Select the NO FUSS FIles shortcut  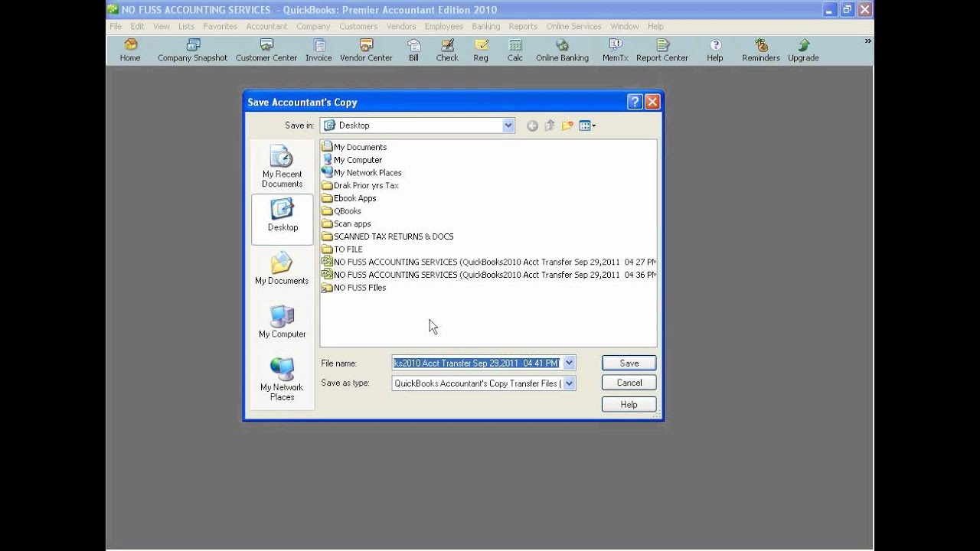[354, 288]
